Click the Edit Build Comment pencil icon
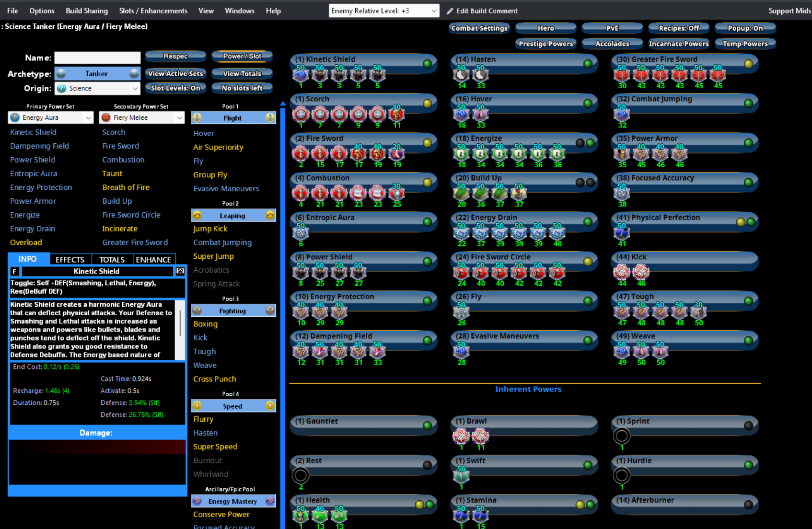Image resolution: width=812 pixels, height=529 pixels. click(x=450, y=11)
